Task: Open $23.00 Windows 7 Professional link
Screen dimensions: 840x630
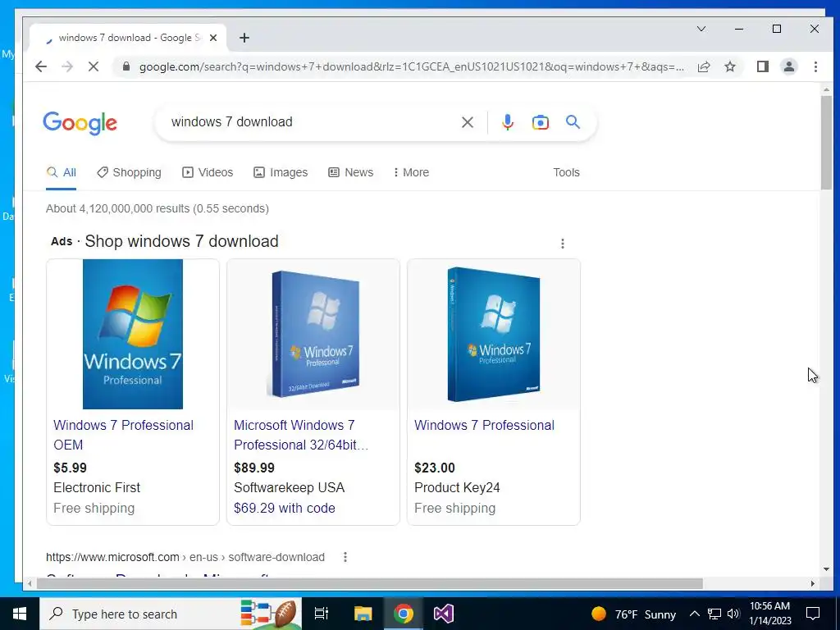Action: [484, 426]
